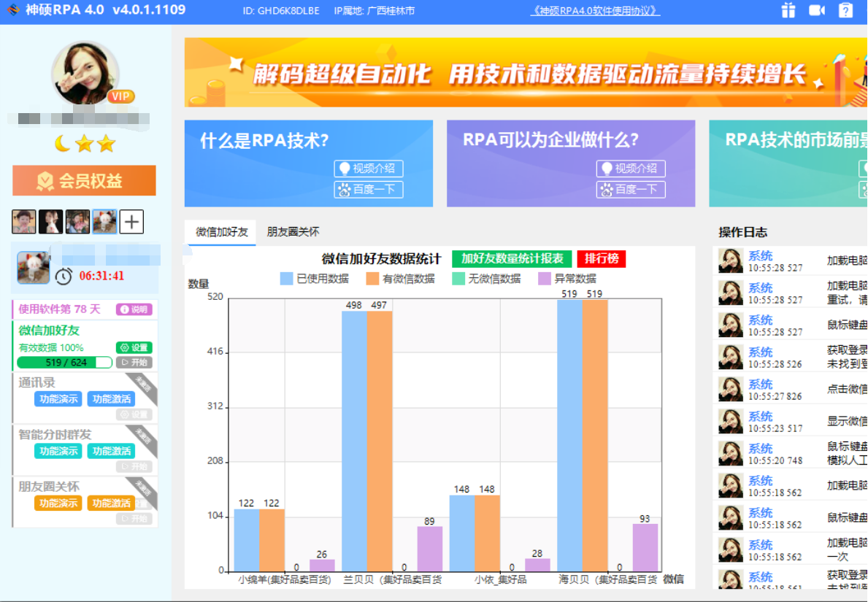
Task: Click 智能分时群发 功能演示 button
Action: [58, 451]
